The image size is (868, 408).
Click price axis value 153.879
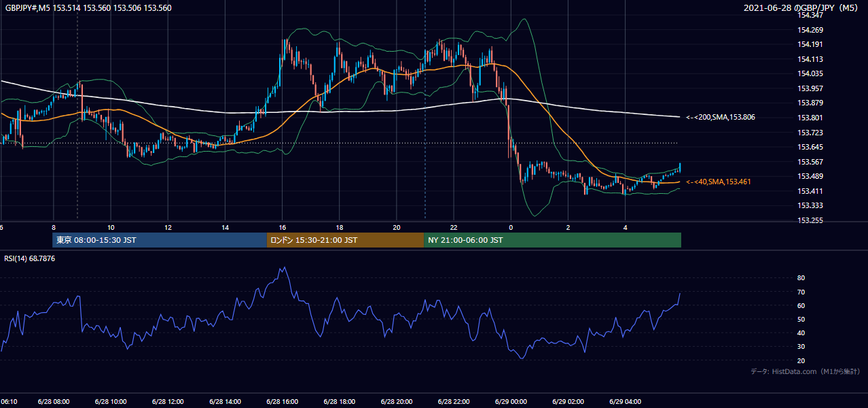pyautogui.click(x=810, y=103)
